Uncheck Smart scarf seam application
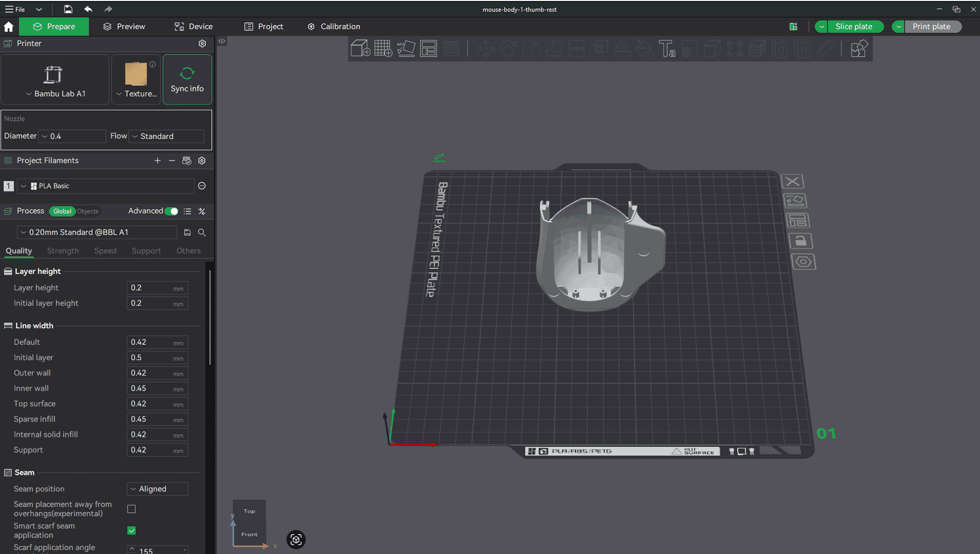Image resolution: width=980 pixels, height=554 pixels. point(131,530)
